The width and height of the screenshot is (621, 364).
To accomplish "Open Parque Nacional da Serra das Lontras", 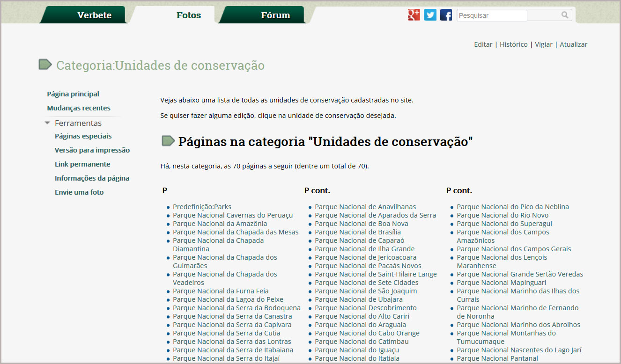I will (232, 342).
